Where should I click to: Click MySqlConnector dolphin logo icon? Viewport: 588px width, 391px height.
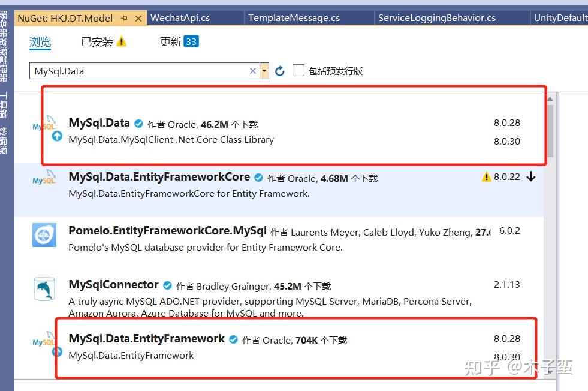click(44, 289)
